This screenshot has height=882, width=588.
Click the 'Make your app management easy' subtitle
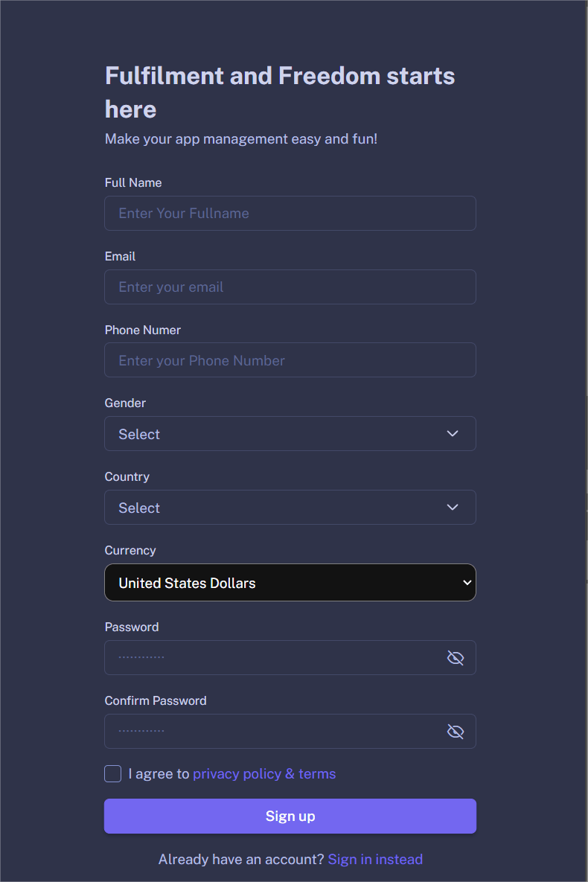coord(241,139)
